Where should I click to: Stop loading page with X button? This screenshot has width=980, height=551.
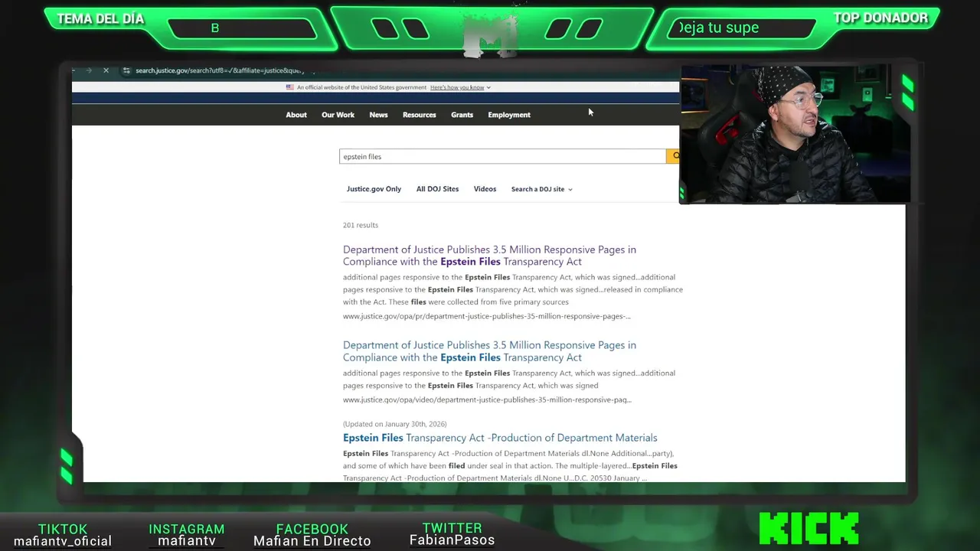[x=106, y=70]
